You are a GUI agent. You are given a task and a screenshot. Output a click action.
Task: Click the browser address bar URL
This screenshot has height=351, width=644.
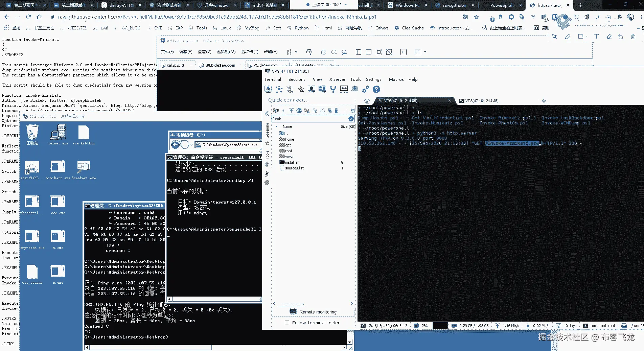pos(217,17)
